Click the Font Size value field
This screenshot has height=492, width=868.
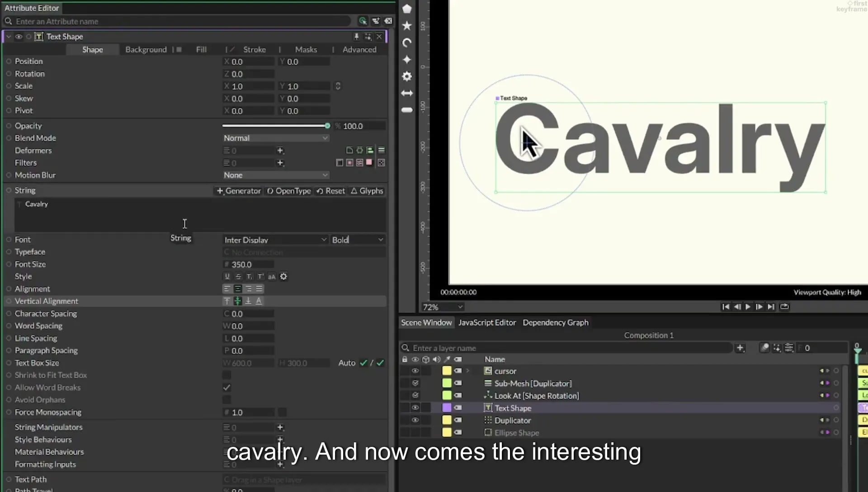pyautogui.click(x=249, y=265)
